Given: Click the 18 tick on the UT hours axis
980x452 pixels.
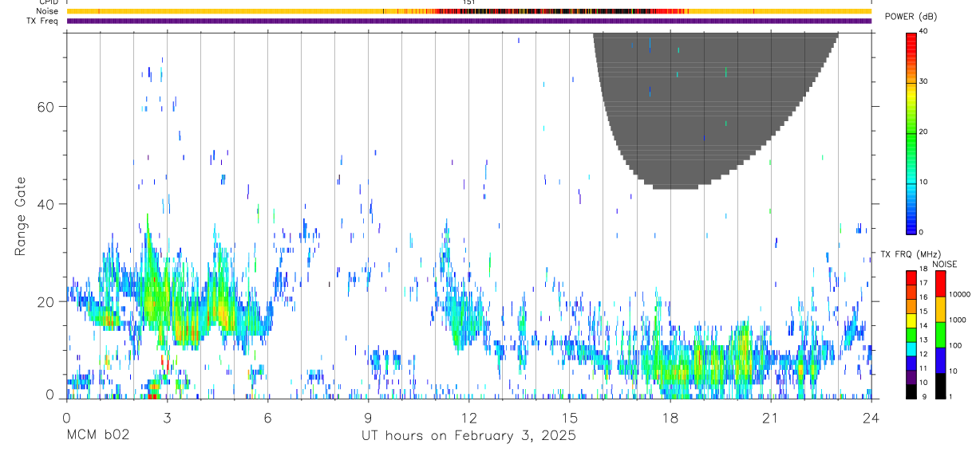Looking at the screenshot, I should [x=670, y=416].
